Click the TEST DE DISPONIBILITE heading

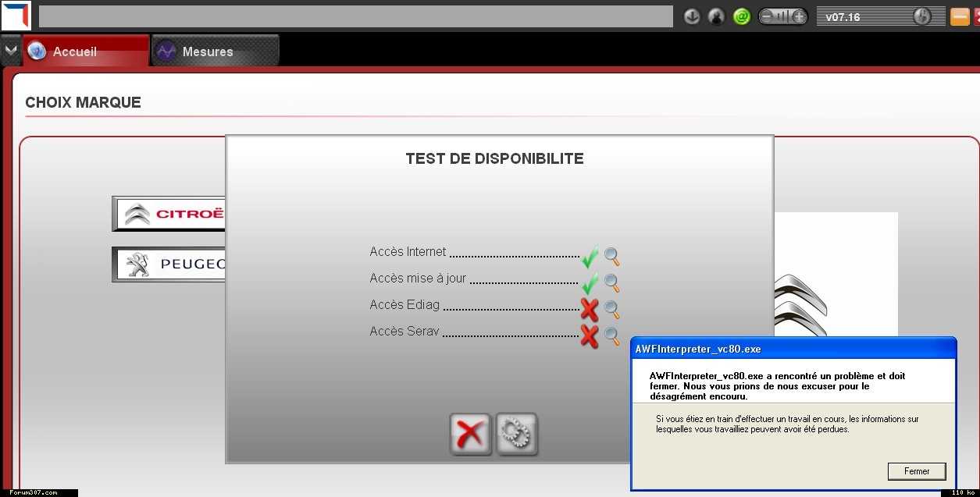(x=494, y=159)
